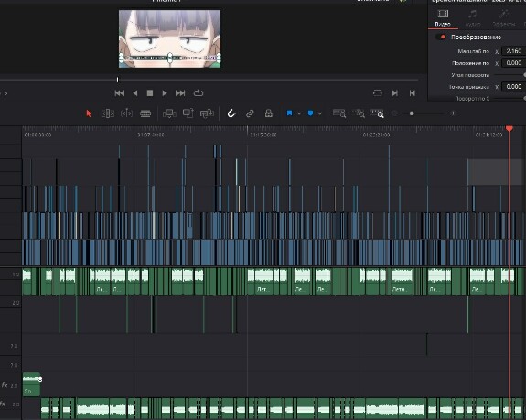Open the marker color dropdown arrow
Image resolution: width=526 pixels, height=420 pixels.
coord(320,113)
